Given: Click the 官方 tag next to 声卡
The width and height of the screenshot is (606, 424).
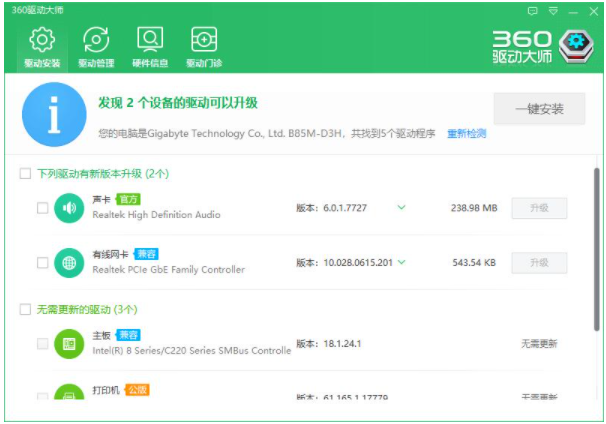Looking at the screenshot, I should [x=128, y=199].
